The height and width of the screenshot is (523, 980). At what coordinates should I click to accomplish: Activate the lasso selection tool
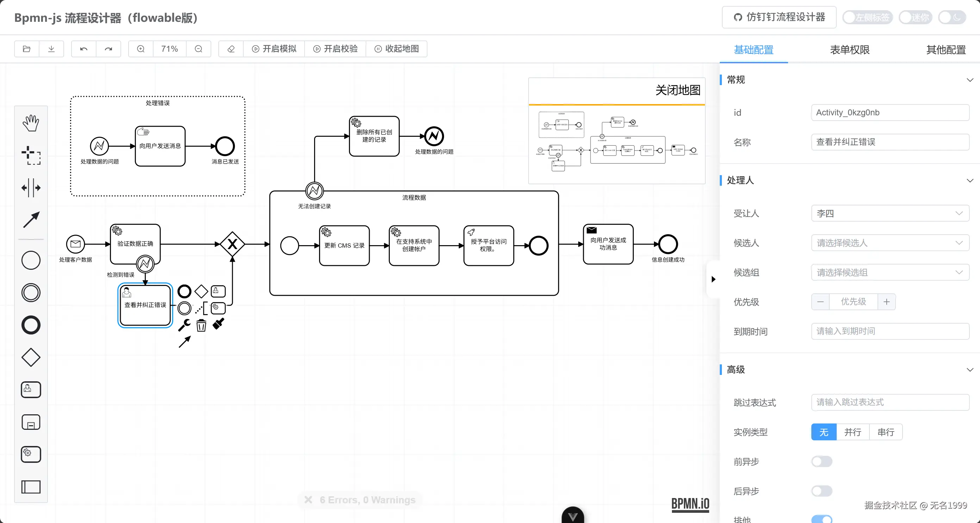[31, 155]
